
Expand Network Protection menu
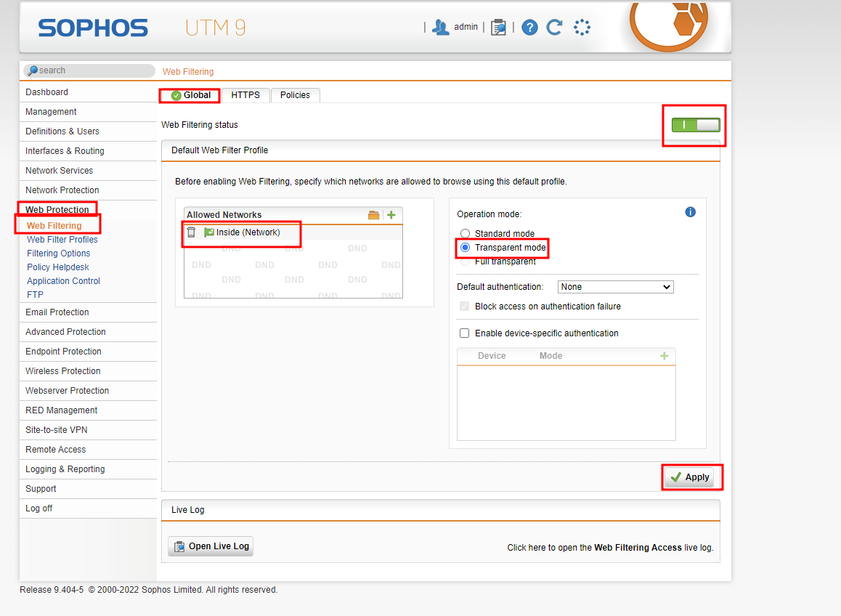coord(88,190)
